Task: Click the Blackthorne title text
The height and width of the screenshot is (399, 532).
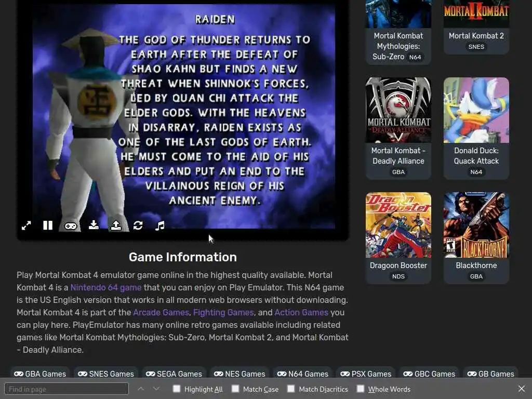Action: point(476,265)
